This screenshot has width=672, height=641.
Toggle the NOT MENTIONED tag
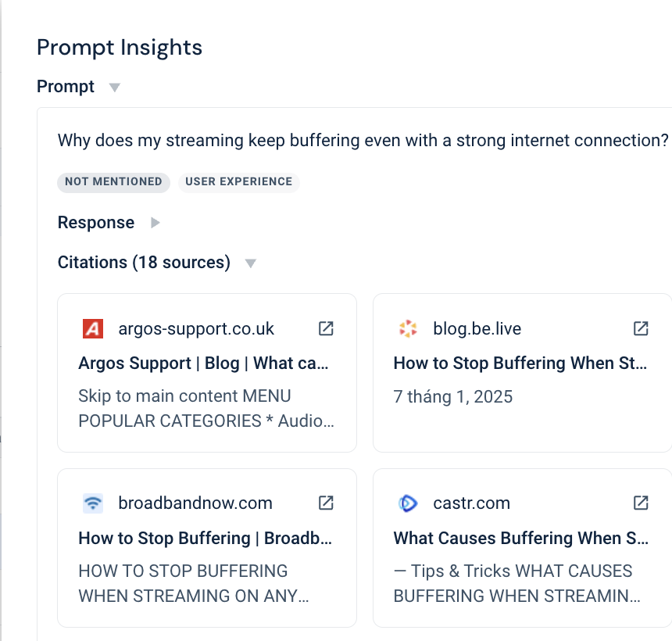(x=113, y=182)
